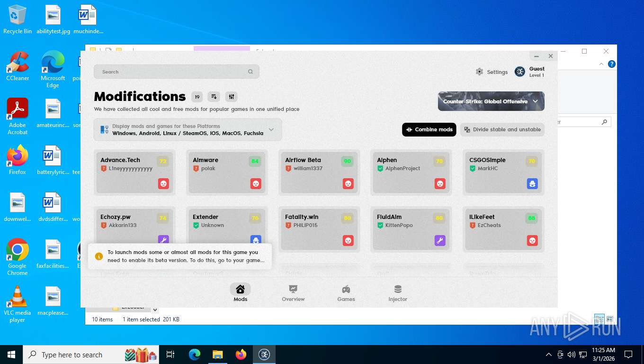Click the search magnifier icon
The height and width of the screenshot is (364, 644).
[x=250, y=72]
